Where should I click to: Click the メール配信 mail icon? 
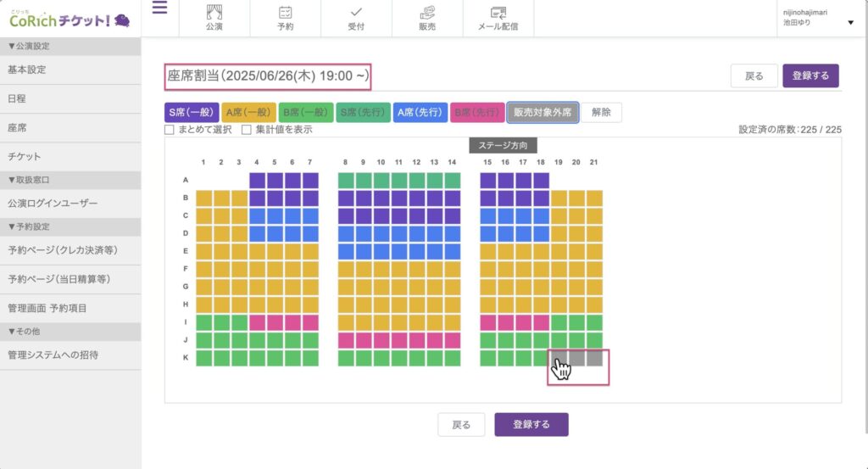498,12
